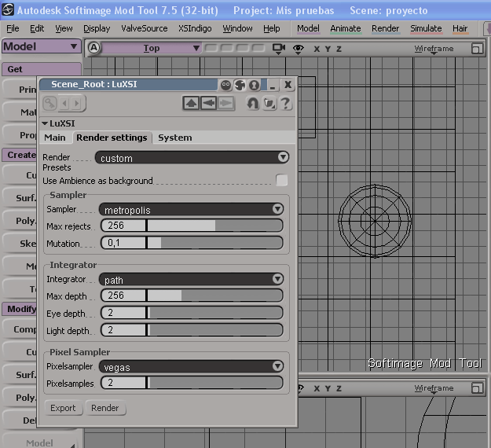This screenshot has width=491, height=448.
Task: Switch to the Simulate module
Action: tap(426, 28)
